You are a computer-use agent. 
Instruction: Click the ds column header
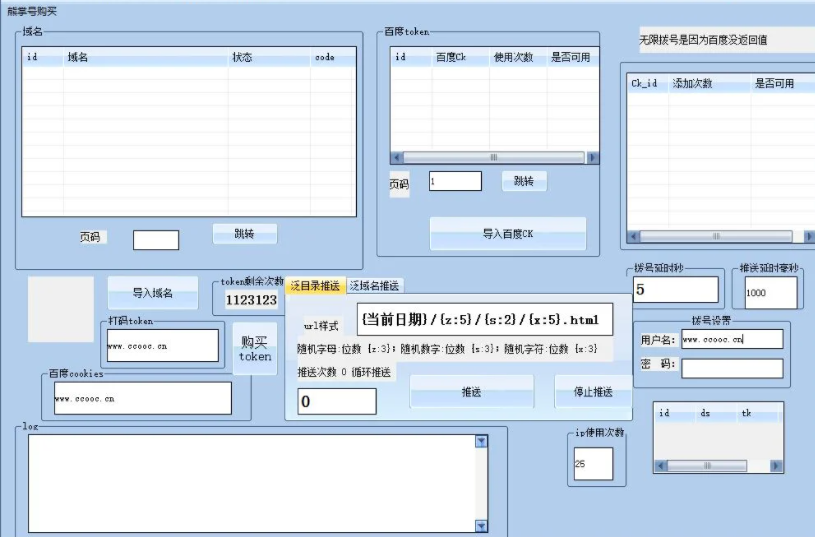(x=716, y=413)
